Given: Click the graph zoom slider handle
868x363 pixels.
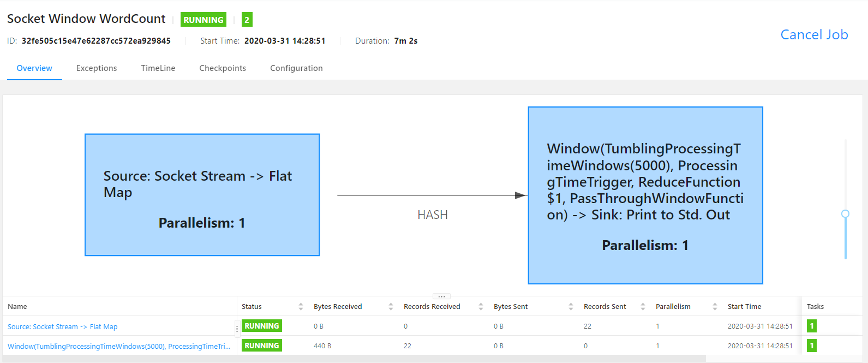Looking at the screenshot, I should (x=845, y=214).
